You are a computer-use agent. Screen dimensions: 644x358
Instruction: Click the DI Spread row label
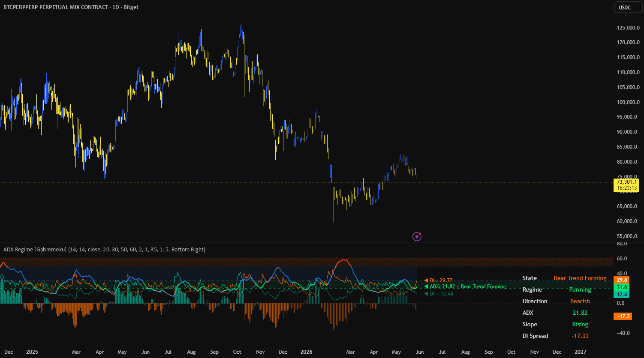(535, 336)
